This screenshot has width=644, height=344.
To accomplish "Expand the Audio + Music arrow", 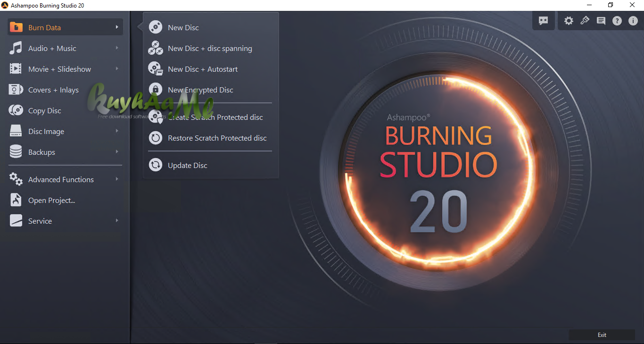I will [116, 48].
